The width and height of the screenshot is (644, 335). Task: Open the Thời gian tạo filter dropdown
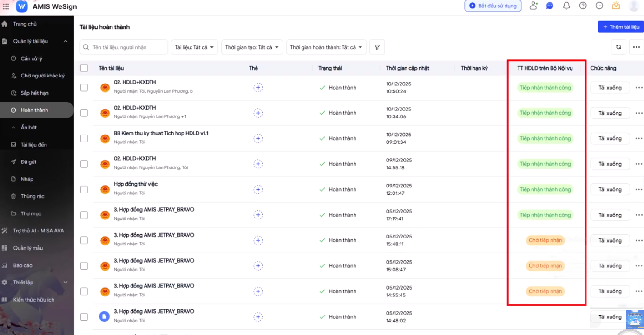(x=251, y=47)
